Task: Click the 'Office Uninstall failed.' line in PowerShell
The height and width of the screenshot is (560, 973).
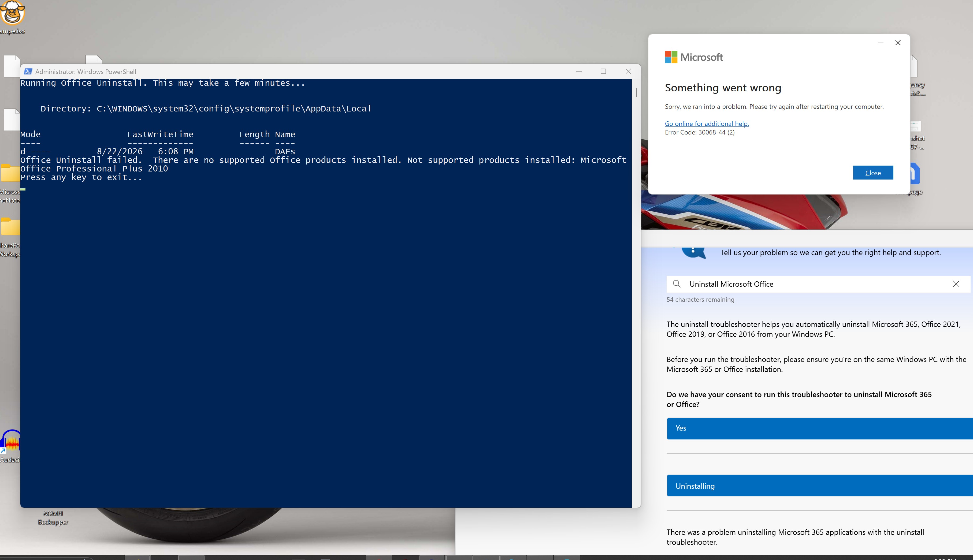Action: pos(323,164)
